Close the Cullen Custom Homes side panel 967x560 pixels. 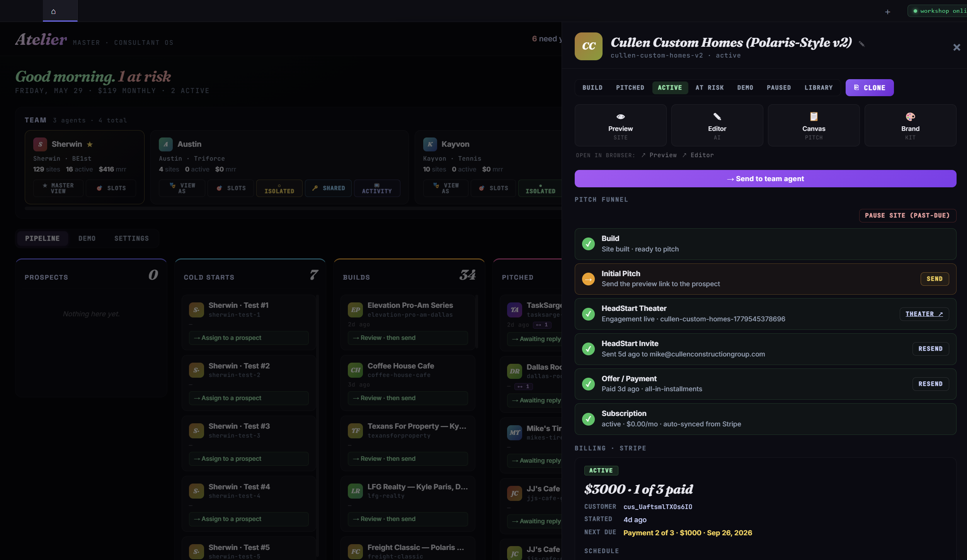pyautogui.click(x=957, y=47)
